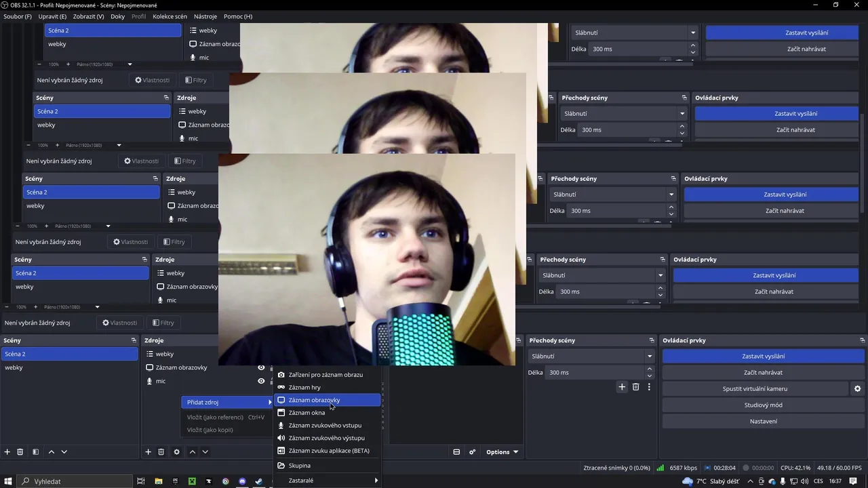This screenshot has height=488, width=868.
Task: Remove transition using the trash icon beside the plus
Action: point(635,387)
